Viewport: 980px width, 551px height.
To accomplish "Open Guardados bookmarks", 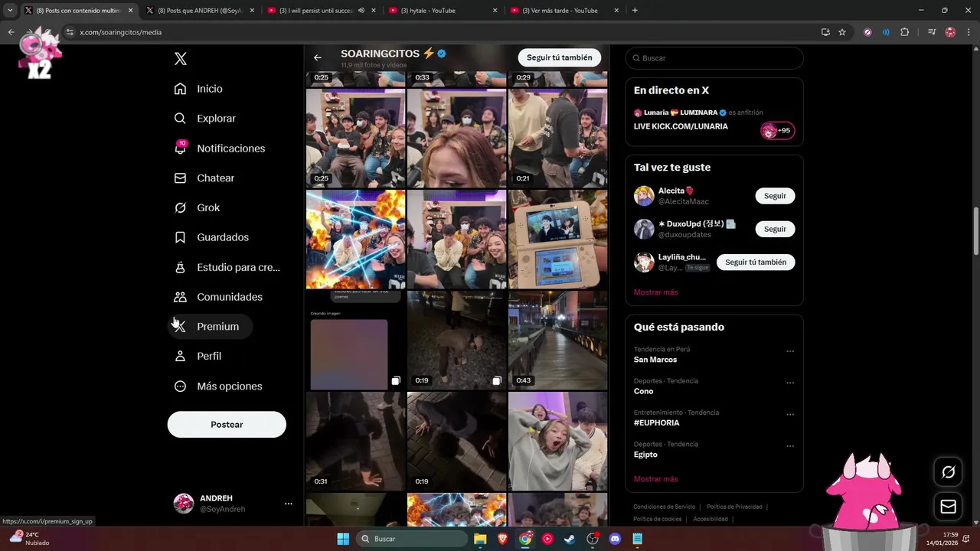I will (x=211, y=237).
